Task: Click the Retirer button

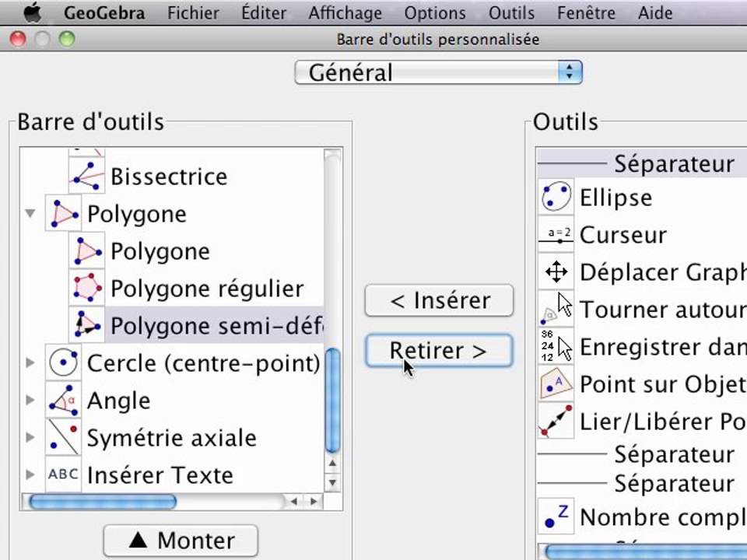Action: point(439,351)
